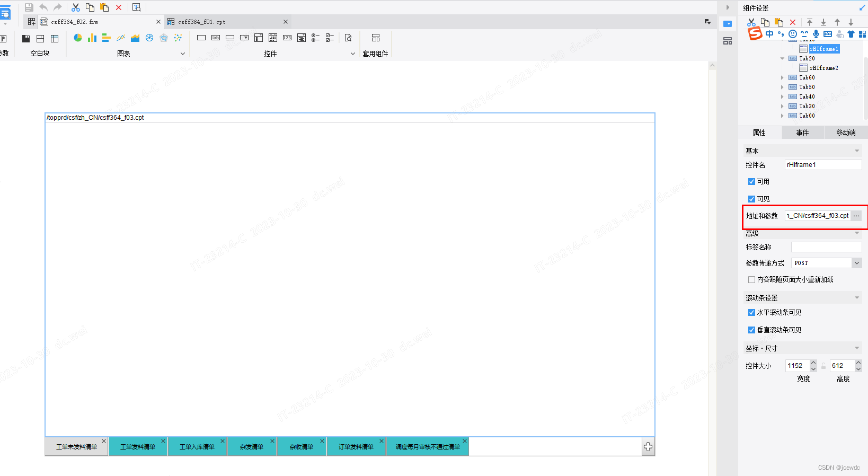Insert a scatter chart component
Image resolution: width=868 pixels, height=476 pixels.
(x=178, y=38)
